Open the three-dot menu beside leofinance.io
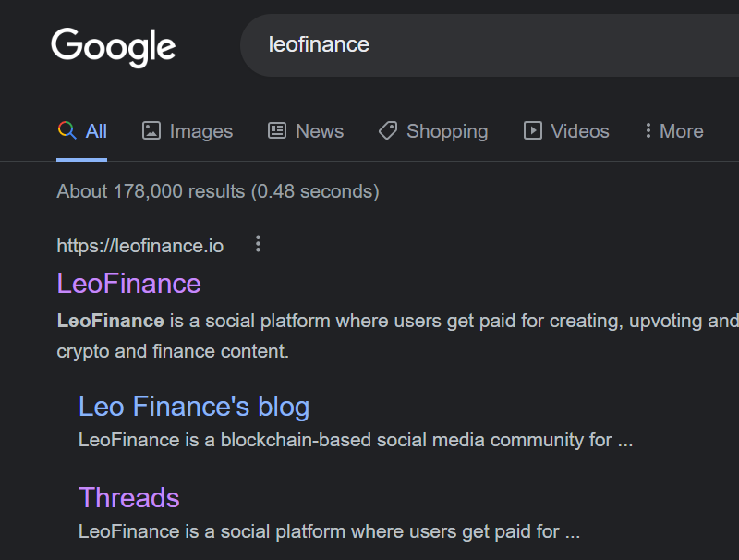This screenshot has height=560, width=739. [x=258, y=244]
